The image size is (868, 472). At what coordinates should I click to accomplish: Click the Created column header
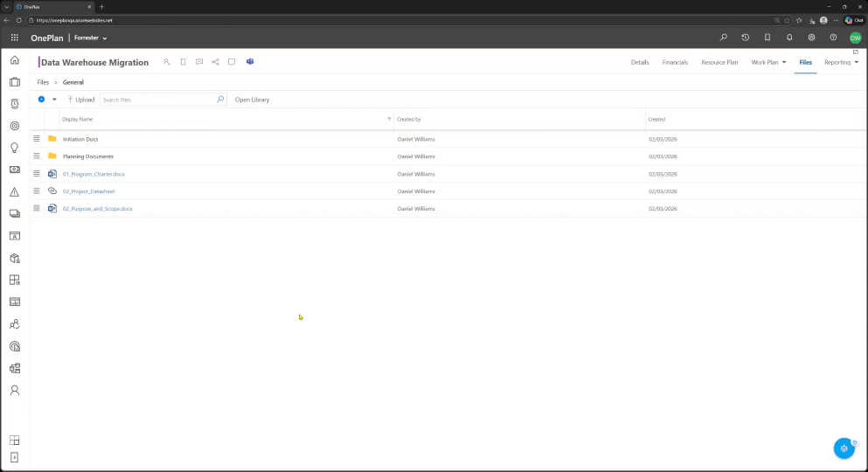pyautogui.click(x=656, y=119)
